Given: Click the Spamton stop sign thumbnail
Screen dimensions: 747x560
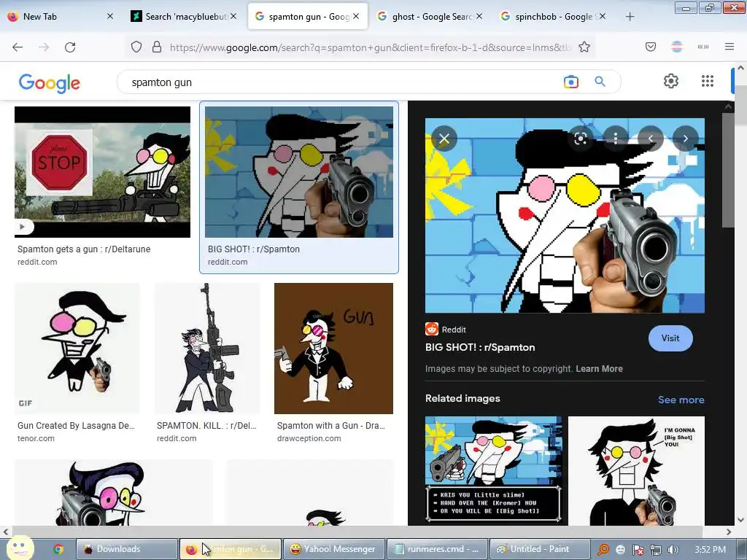Looking at the screenshot, I should pyautogui.click(x=102, y=172).
